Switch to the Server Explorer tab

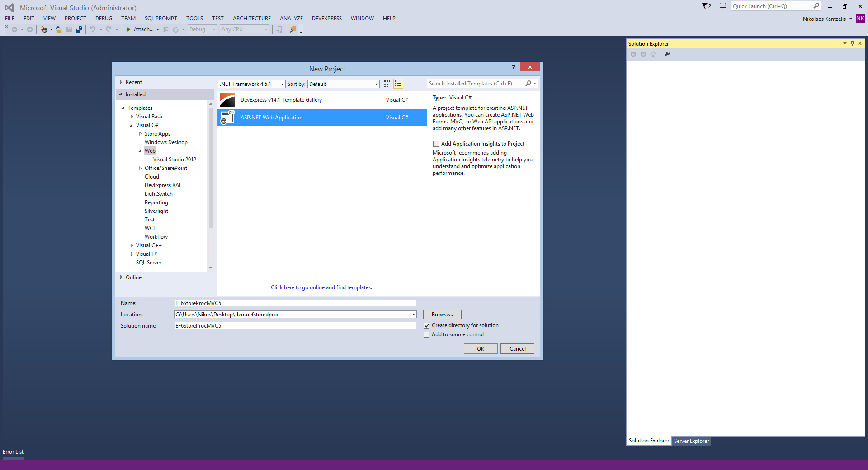(691, 441)
